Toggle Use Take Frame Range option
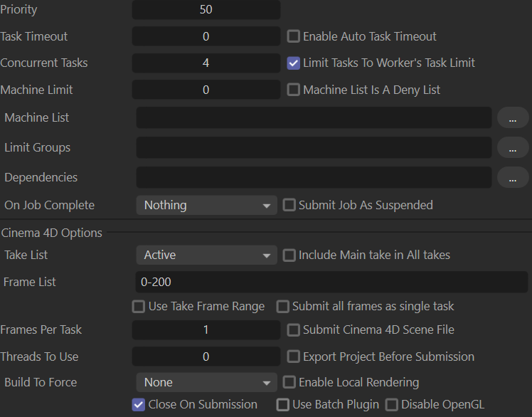The image size is (532, 417). 139,307
